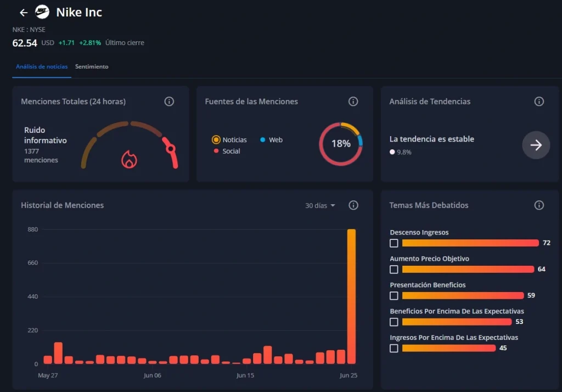Click the Jun 15 axis label
The height and width of the screenshot is (392, 562).
tap(245, 375)
